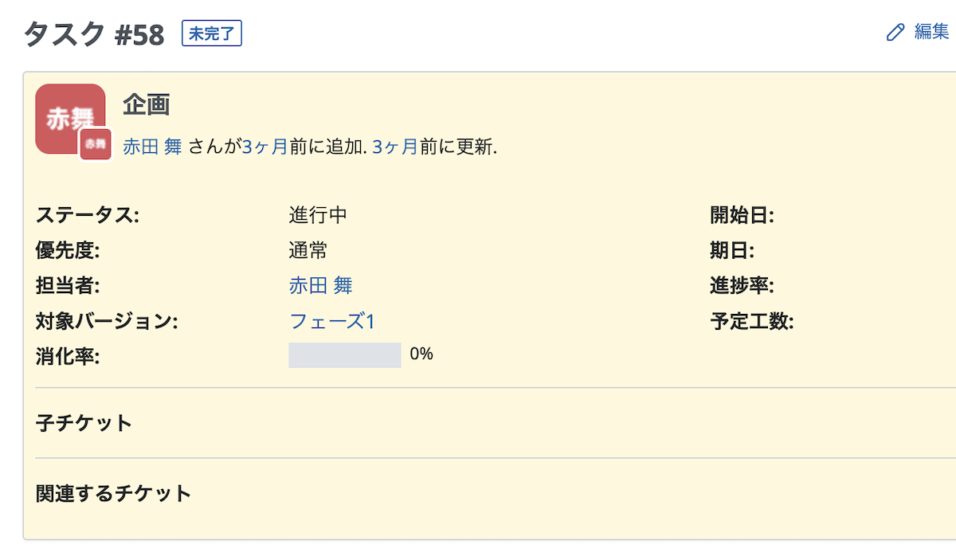Screen dimensions: 956x560
Task: Click the 進行中 status value
Action: pyautogui.click(x=317, y=215)
